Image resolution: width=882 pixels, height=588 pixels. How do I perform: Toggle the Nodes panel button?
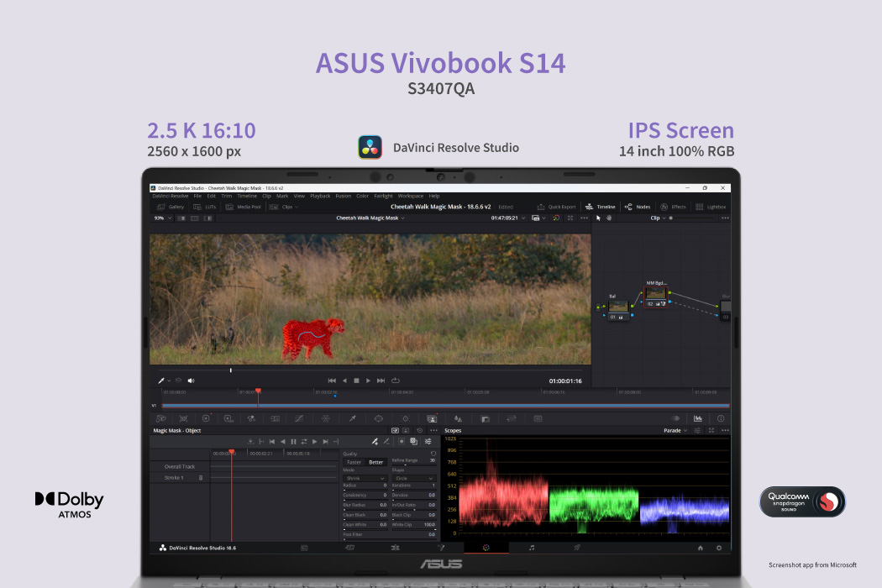click(x=638, y=207)
